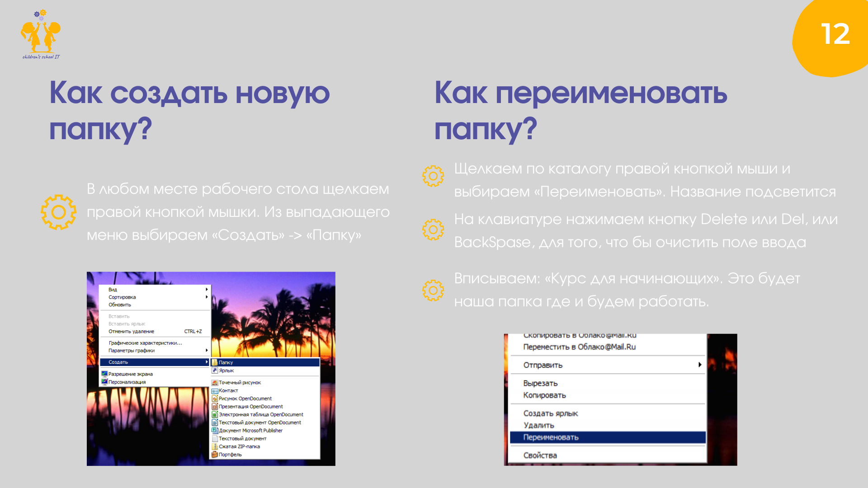868x488 pixels.
Task: Click the line starting На клавиатуре нажимаем
Action: coord(646,230)
